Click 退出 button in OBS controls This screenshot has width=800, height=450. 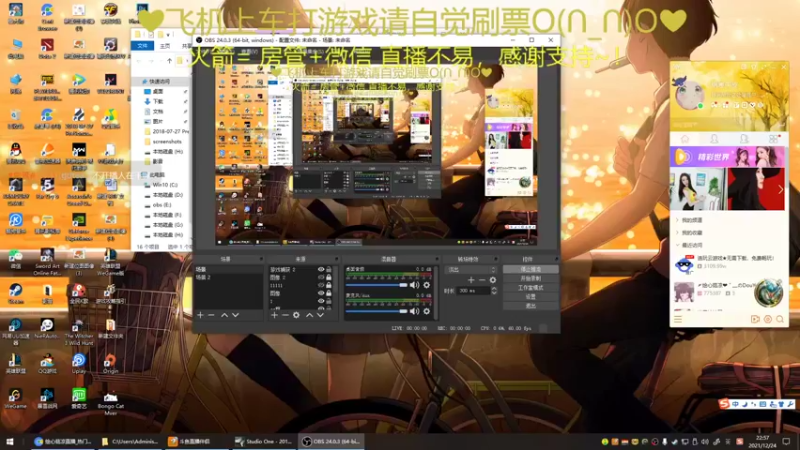pyautogui.click(x=531, y=306)
